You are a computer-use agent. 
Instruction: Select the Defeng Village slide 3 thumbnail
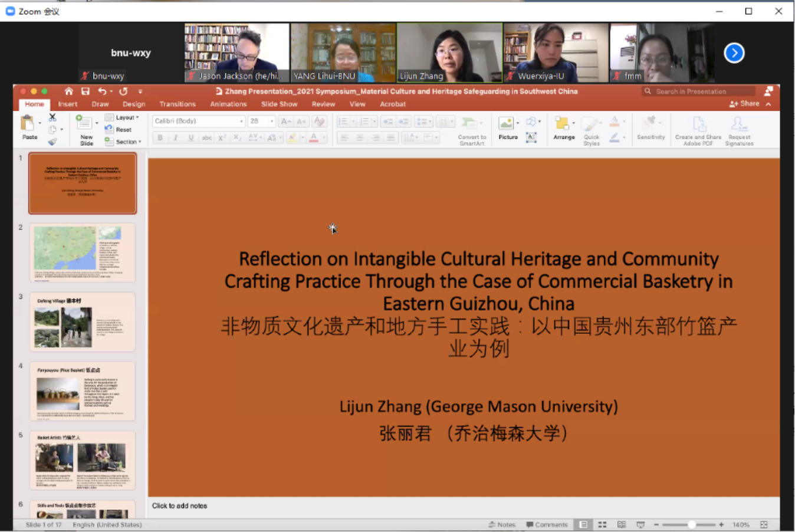pos(83,322)
